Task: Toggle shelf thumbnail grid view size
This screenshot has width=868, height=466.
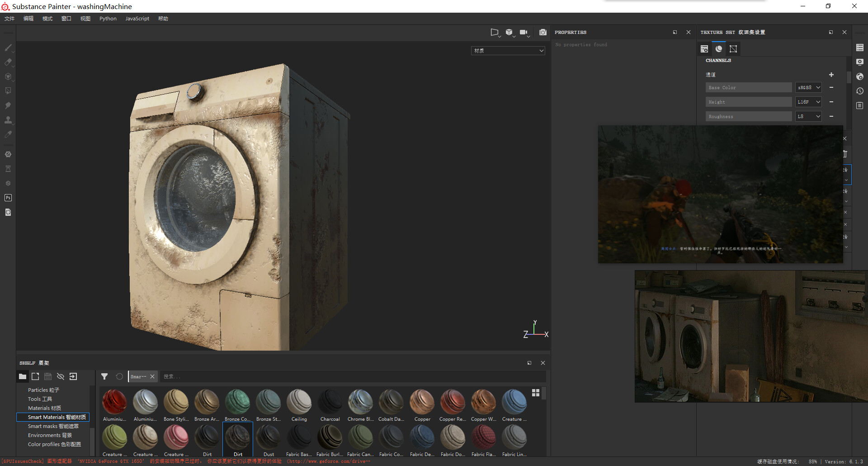Action: click(x=536, y=393)
